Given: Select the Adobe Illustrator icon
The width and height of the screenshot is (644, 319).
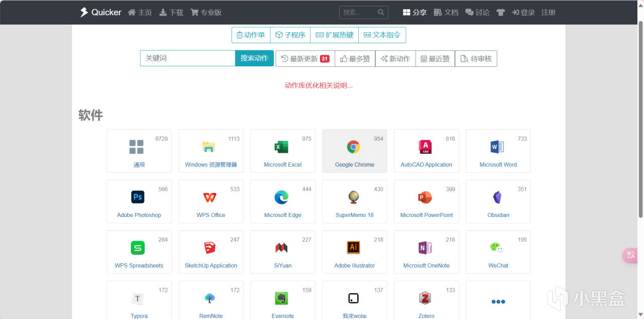Looking at the screenshot, I should coord(353,248).
